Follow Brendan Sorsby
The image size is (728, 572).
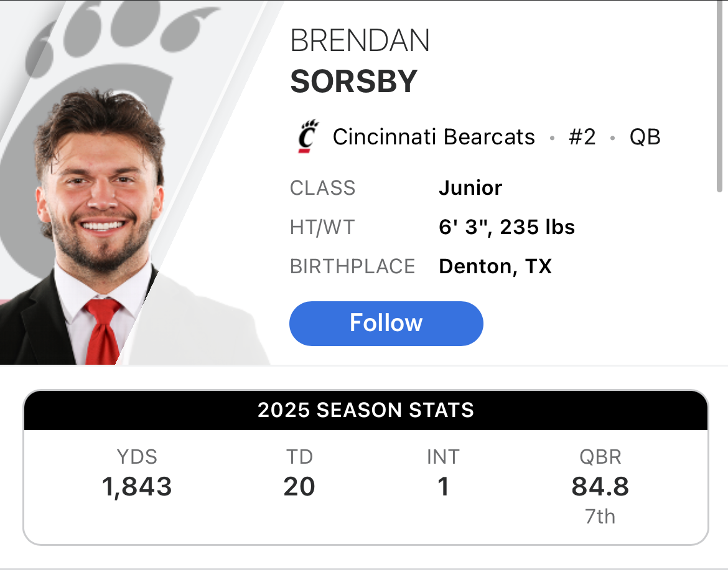[x=386, y=323]
